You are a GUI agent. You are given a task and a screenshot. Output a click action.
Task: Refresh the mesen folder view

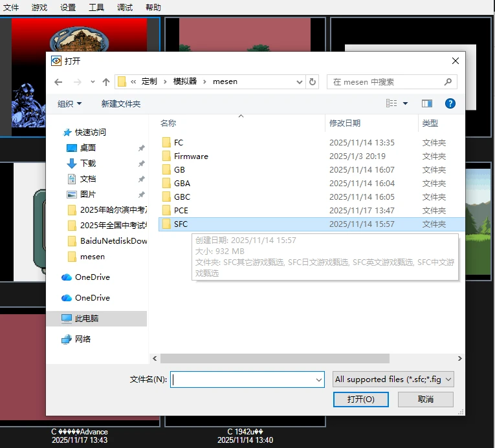[x=313, y=82]
